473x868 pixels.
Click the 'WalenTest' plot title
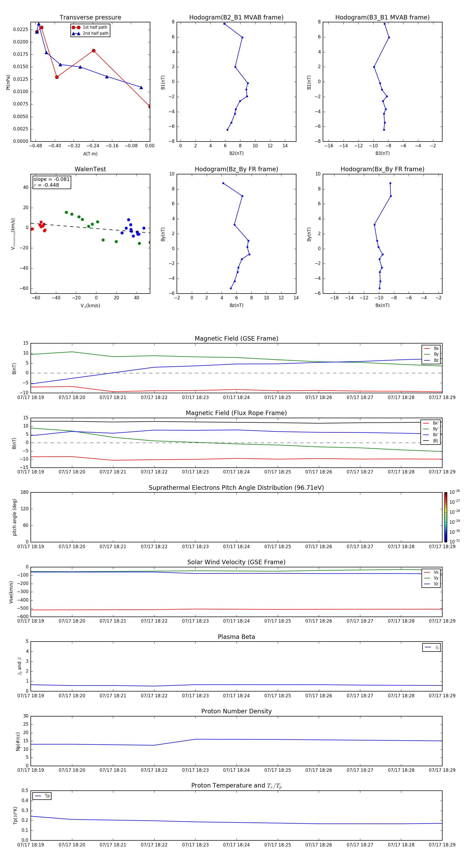coord(90,169)
